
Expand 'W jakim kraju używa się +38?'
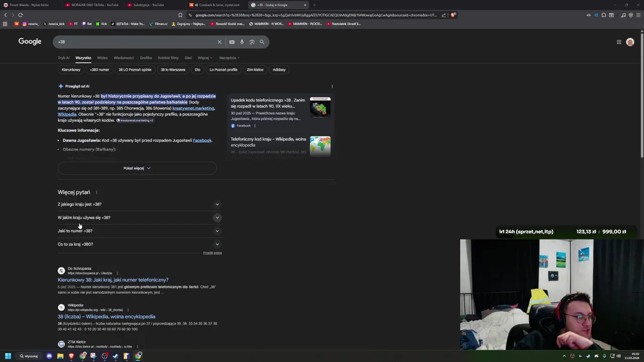139,218
